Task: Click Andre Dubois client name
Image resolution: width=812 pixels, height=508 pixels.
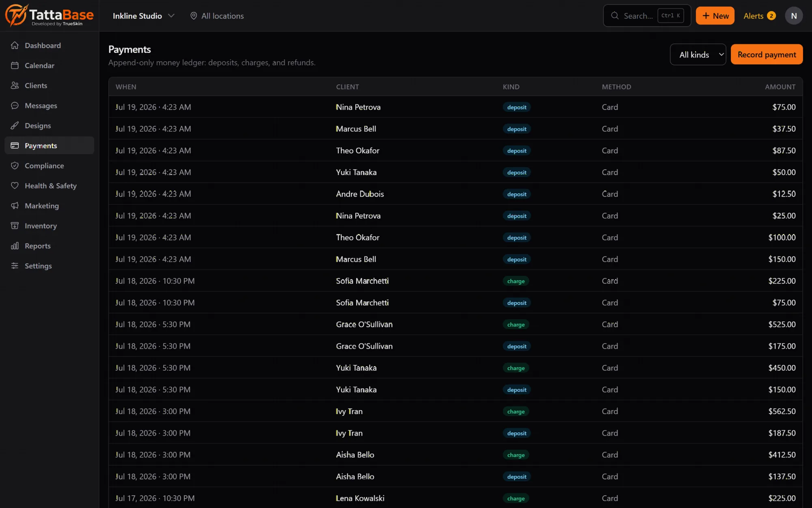Action: click(360, 194)
